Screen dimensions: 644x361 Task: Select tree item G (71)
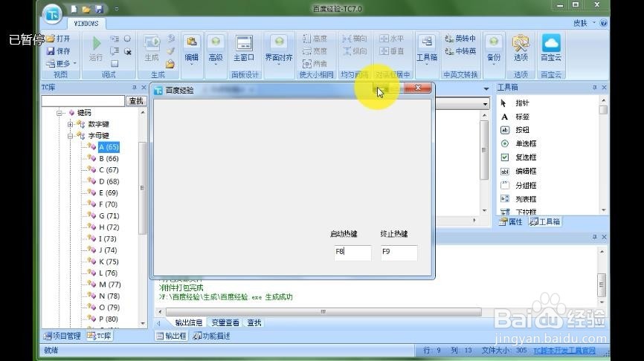109,215
